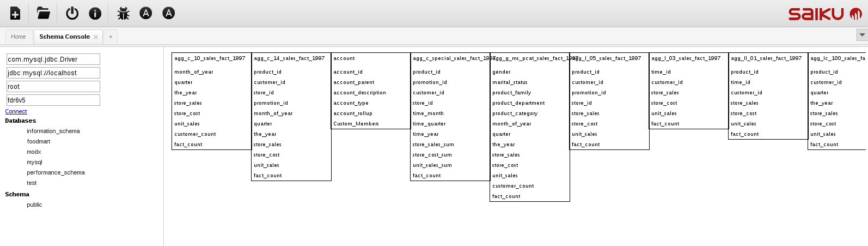Click product_family column
Screen dimensions: 868x246
click(512, 93)
